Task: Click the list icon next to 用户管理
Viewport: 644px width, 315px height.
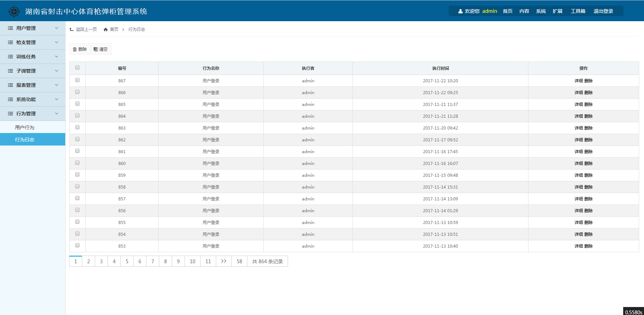Action: pyautogui.click(x=10, y=28)
